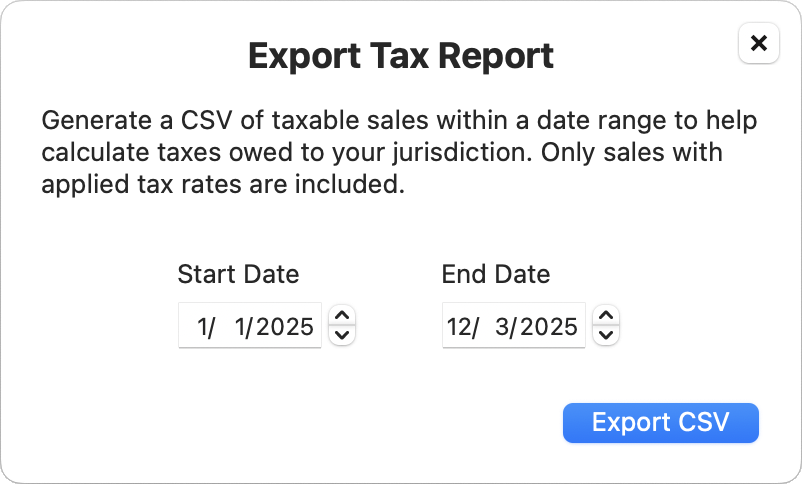Select the year 2025 in End Date
The image size is (802, 484).
(548, 326)
